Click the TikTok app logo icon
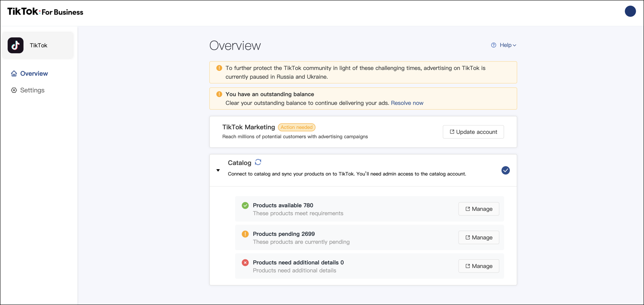This screenshot has height=305, width=644. coord(15,45)
